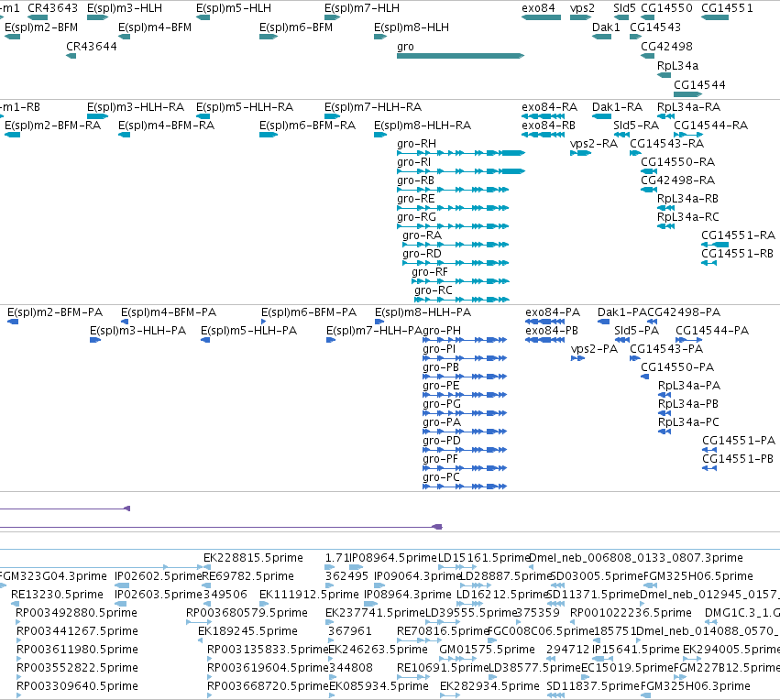Select the gro-PH protein label
The width and height of the screenshot is (780, 700).
point(442,331)
